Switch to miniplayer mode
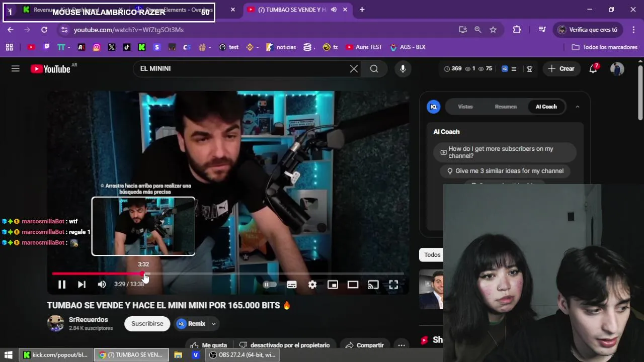 click(x=333, y=285)
